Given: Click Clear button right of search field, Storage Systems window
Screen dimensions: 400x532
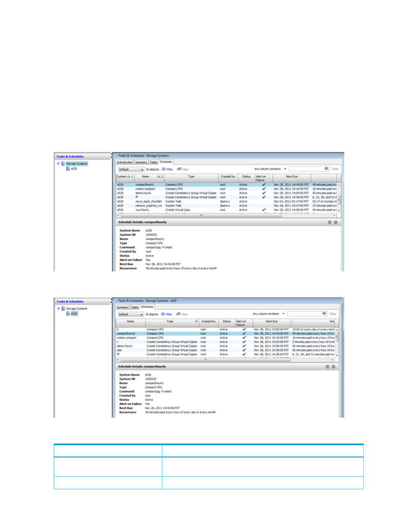Looking at the screenshot, I should pos(335,169).
